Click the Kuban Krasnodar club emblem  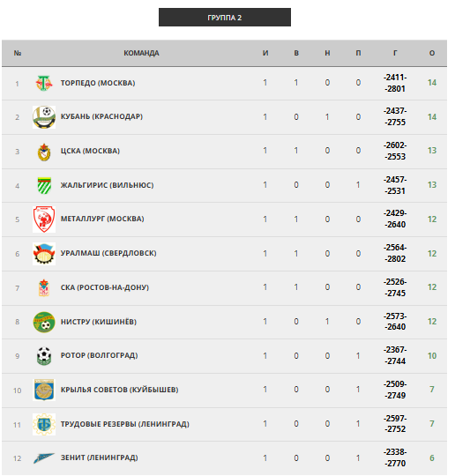click(x=44, y=117)
